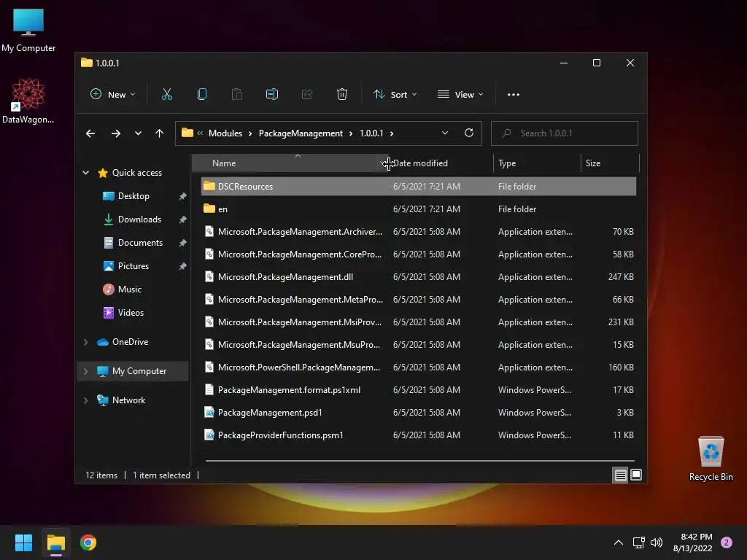This screenshot has height=560, width=747.
Task: Open the View dropdown menu
Action: (x=460, y=94)
